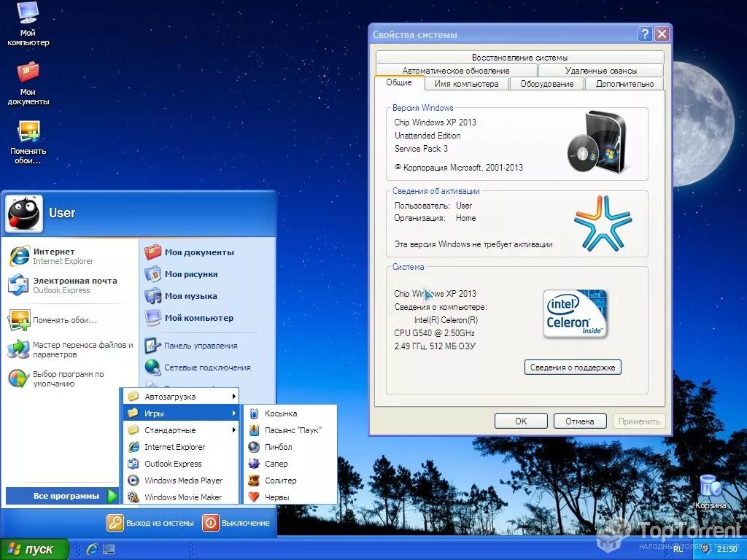Screen dimensions: 747x560
Task: Select the Поменять обои desktop shortcut
Action: (28, 142)
